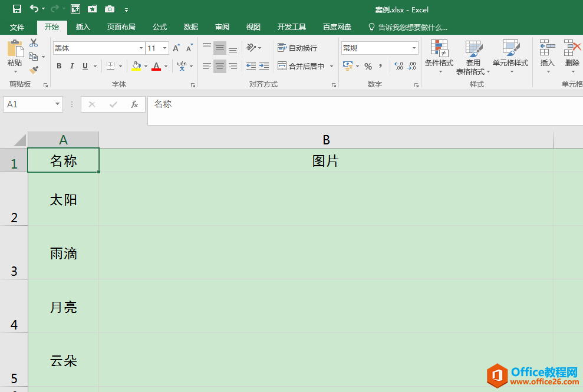
Task: Select the cell containing 雨滴
Action: pos(63,252)
